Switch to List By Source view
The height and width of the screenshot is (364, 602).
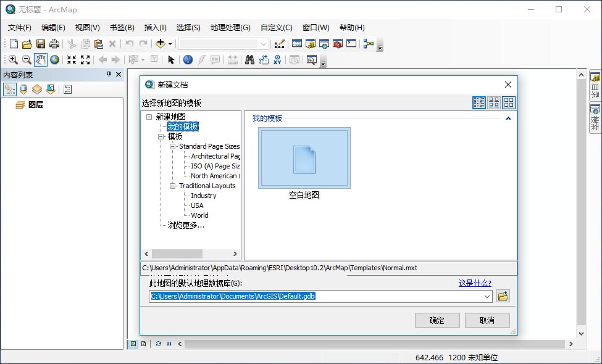click(23, 89)
